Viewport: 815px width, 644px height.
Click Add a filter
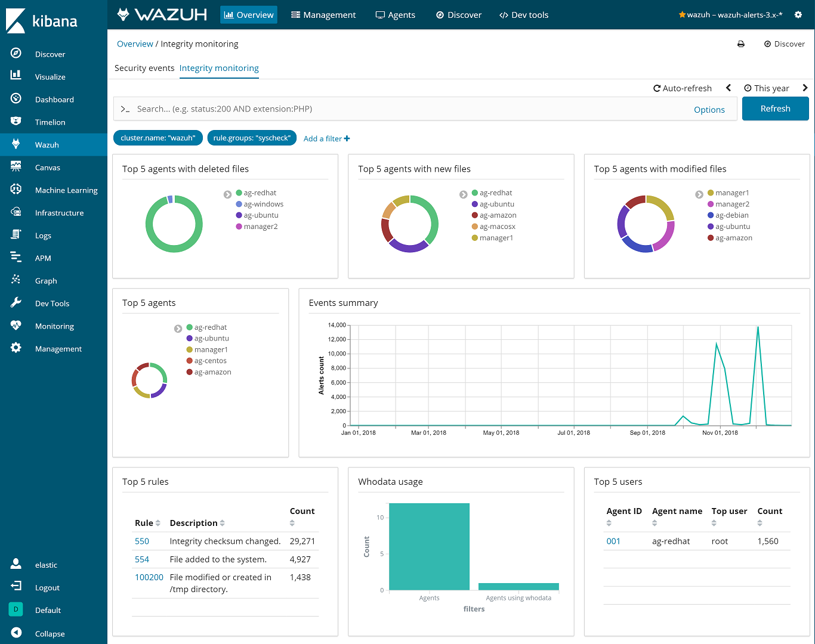pos(327,138)
